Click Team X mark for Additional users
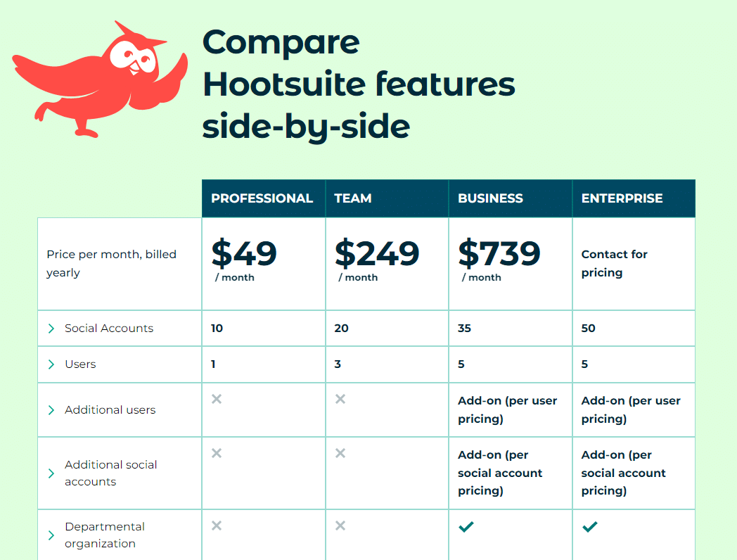 [x=340, y=399]
